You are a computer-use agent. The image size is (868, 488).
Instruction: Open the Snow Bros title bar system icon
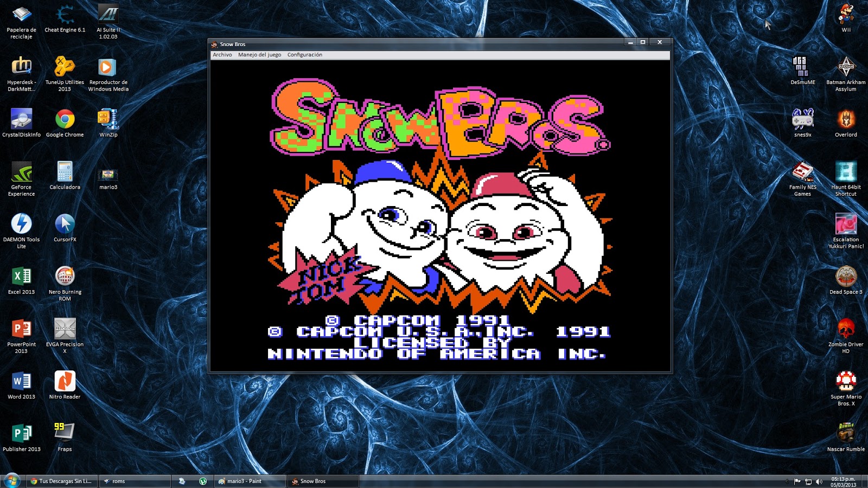(214, 44)
